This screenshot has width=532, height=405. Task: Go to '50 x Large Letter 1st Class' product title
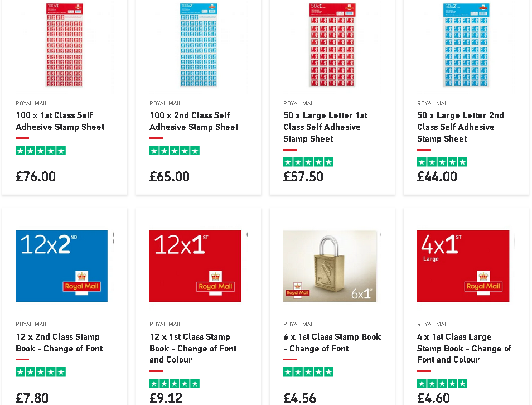[x=325, y=127]
